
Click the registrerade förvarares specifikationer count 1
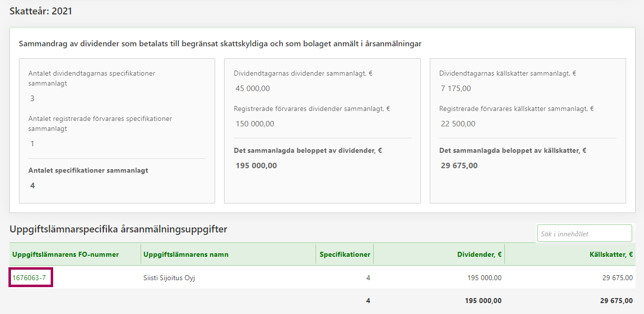tap(32, 144)
